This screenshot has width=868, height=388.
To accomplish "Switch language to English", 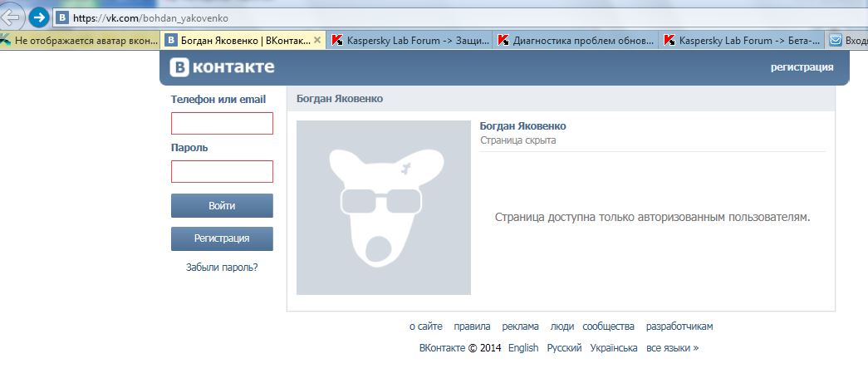I will coord(523,348).
